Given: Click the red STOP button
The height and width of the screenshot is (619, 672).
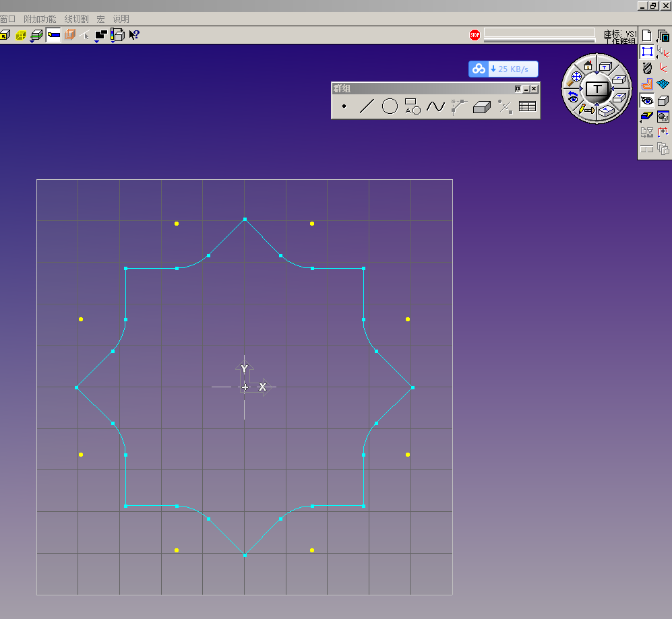Looking at the screenshot, I should click(x=475, y=35).
